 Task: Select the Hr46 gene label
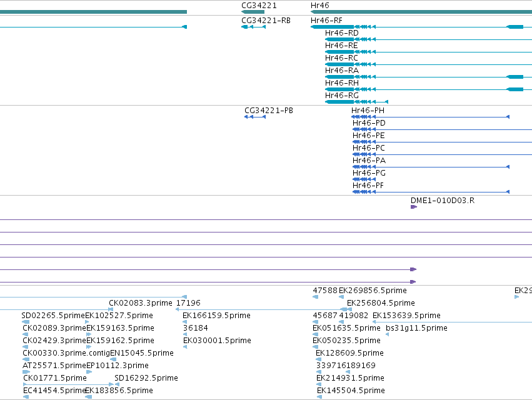click(x=319, y=6)
